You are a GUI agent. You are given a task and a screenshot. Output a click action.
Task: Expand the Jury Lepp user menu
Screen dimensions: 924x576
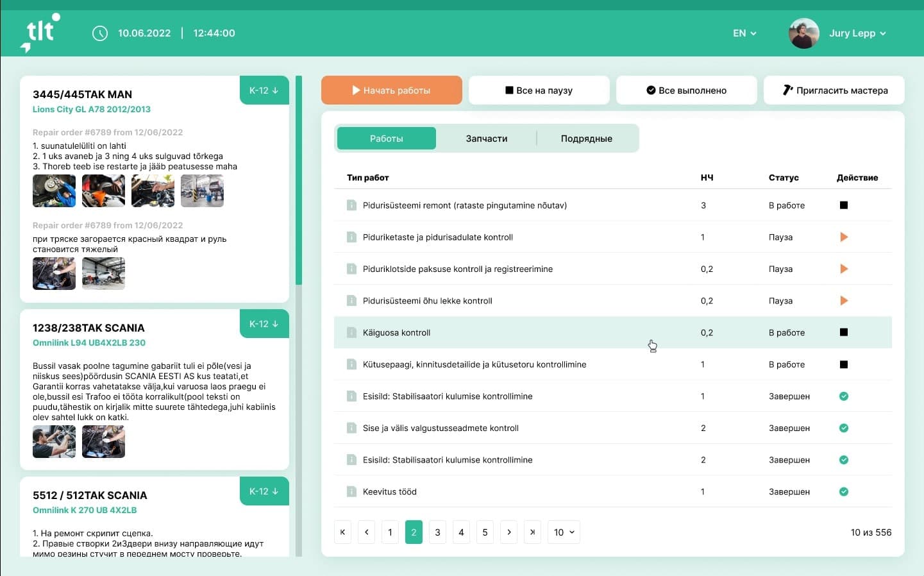point(857,33)
